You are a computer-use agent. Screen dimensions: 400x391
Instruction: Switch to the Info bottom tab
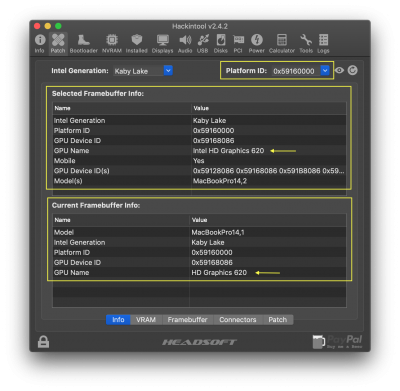point(118,320)
